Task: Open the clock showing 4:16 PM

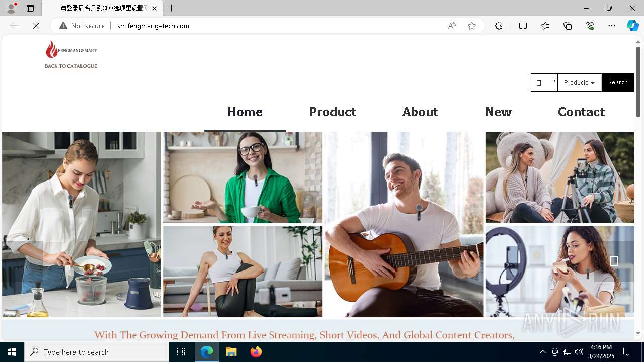Action: point(601,352)
